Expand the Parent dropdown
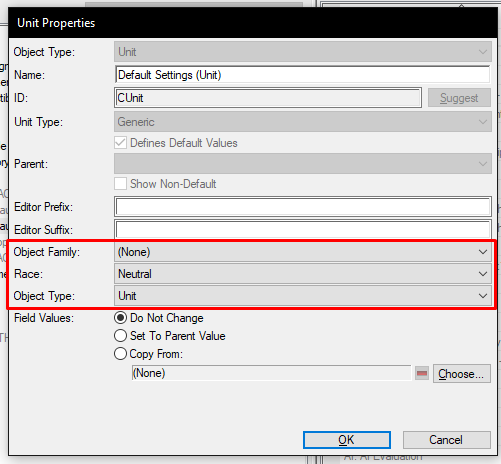This screenshot has width=501, height=464. click(x=303, y=163)
